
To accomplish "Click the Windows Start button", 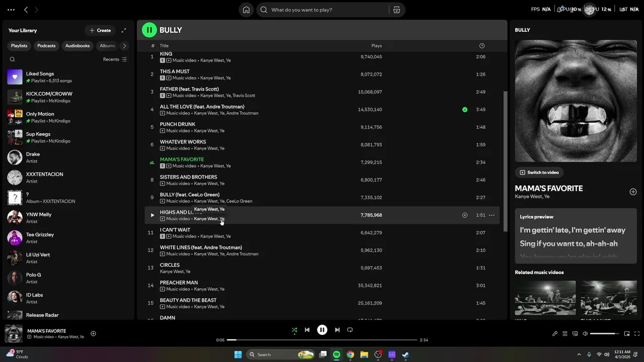I will point(238,354).
